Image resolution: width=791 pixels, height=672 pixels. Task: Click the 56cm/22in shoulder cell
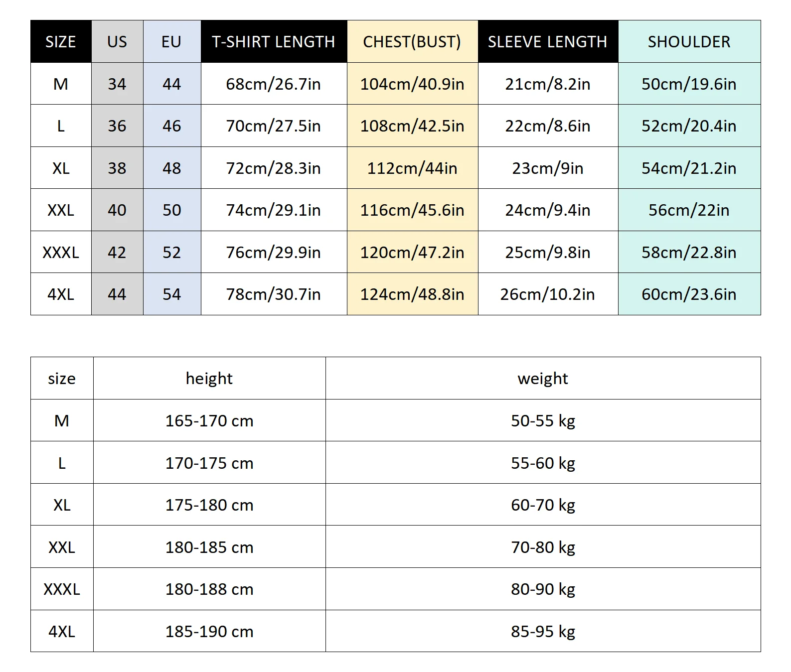click(689, 210)
